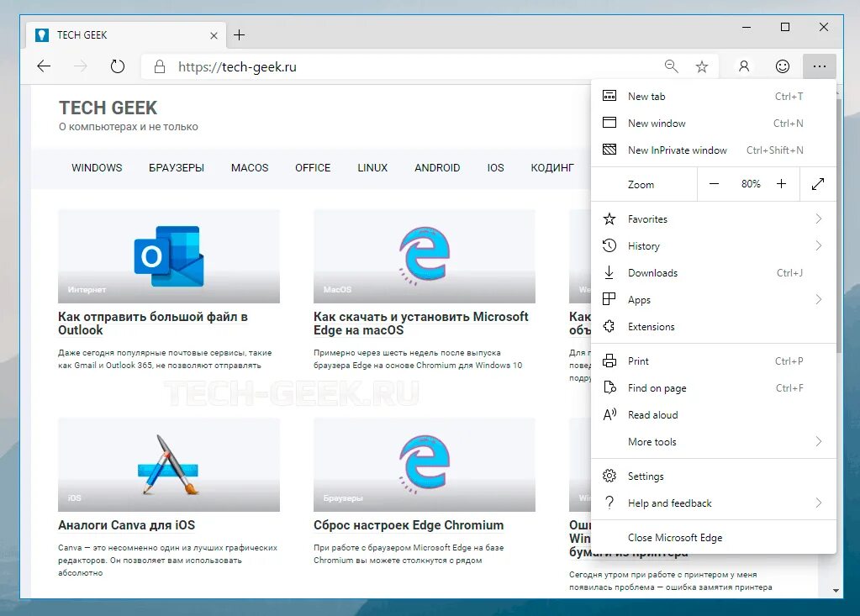Click the page vertical scrollbar down arrow
This screenshot has width=860, height=616.
coord(836,591)
